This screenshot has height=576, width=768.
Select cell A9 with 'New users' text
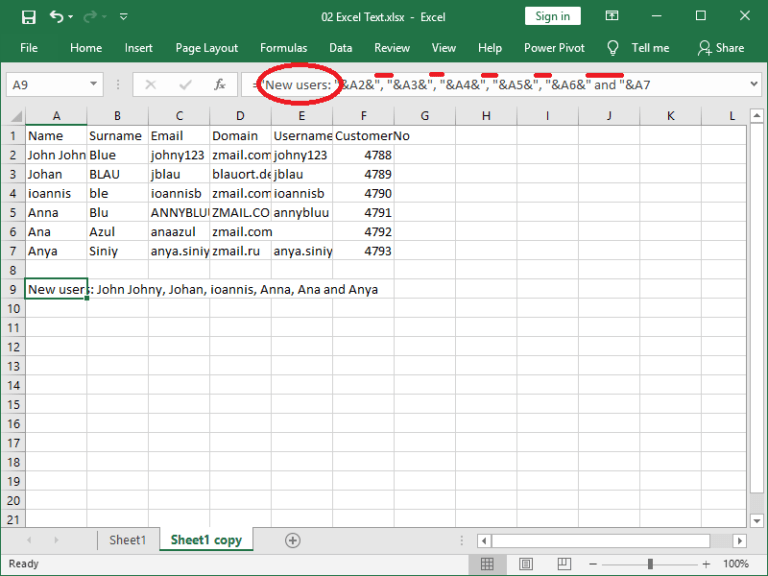[56, 289]
